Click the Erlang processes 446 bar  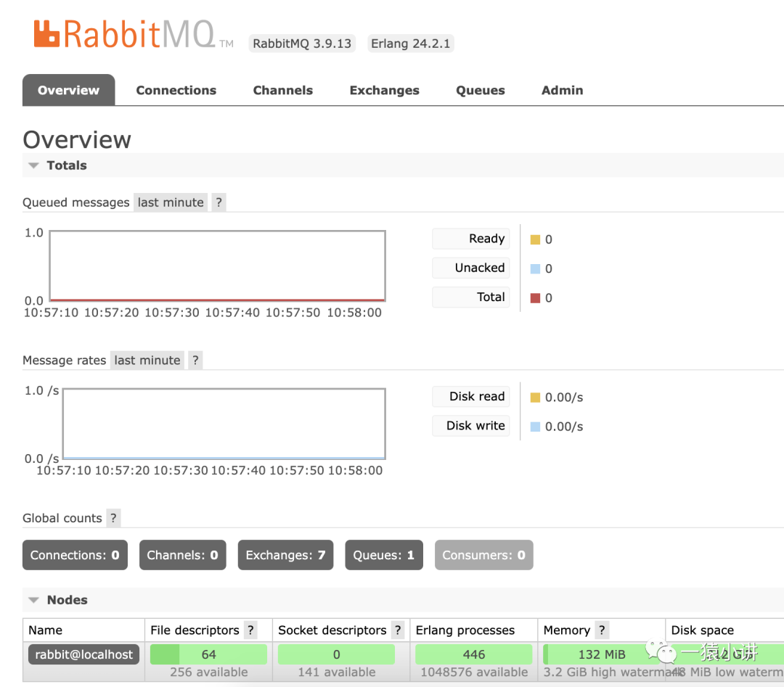pos(474,654)
